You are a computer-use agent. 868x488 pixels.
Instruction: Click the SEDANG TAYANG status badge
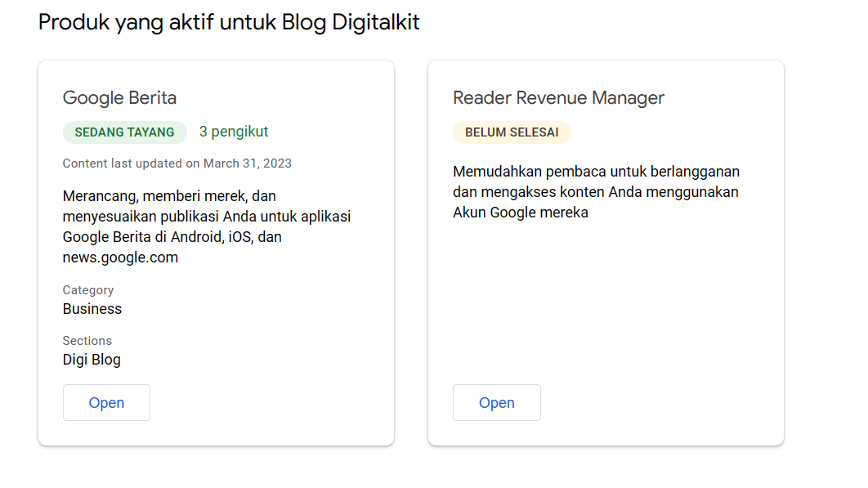(x=124, y=132)
